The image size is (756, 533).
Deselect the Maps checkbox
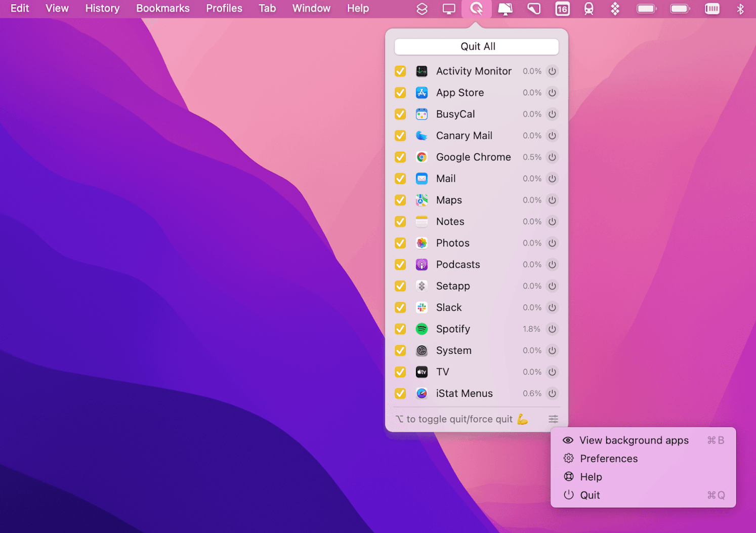tap(400, 200)
